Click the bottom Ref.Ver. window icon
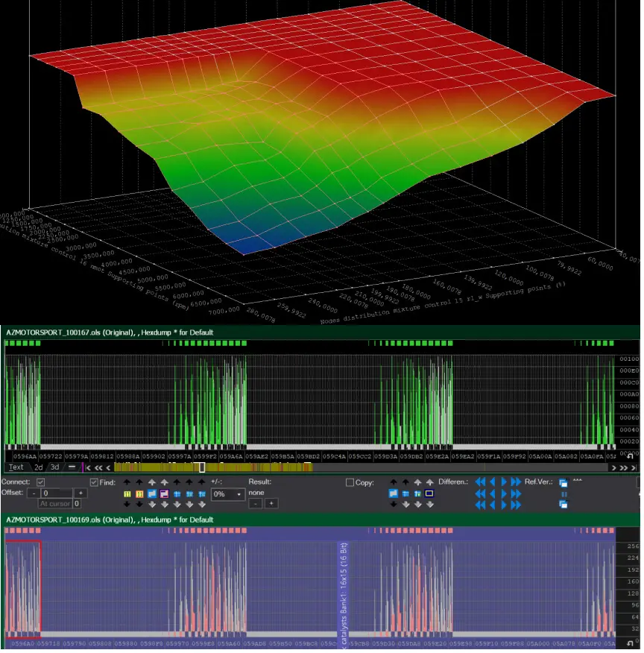The height and width of the screenshot is (653, 644). pyautogui.click(x=563, y=505)
